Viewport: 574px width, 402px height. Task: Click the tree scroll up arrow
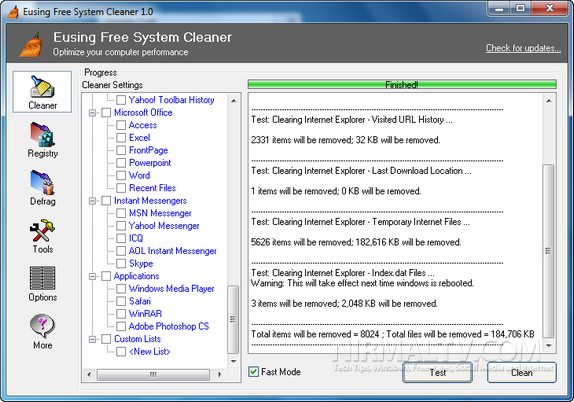click(x=234, y=101)
